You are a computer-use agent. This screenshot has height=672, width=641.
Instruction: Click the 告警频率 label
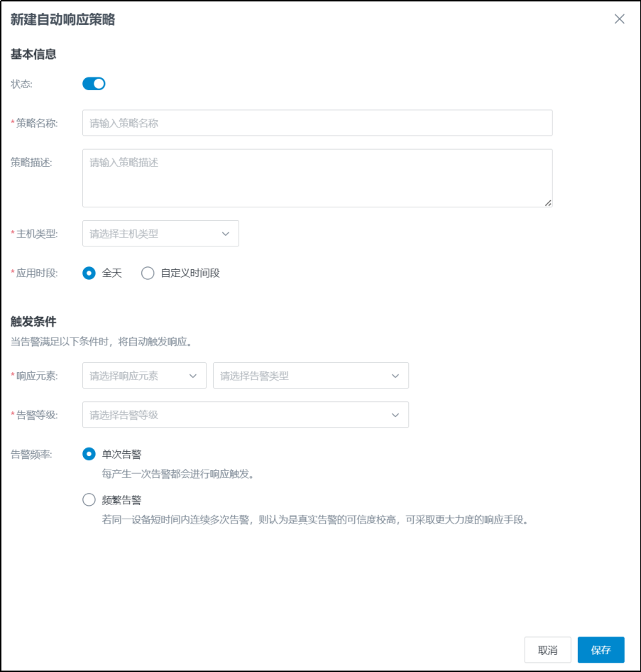[31, 455]
